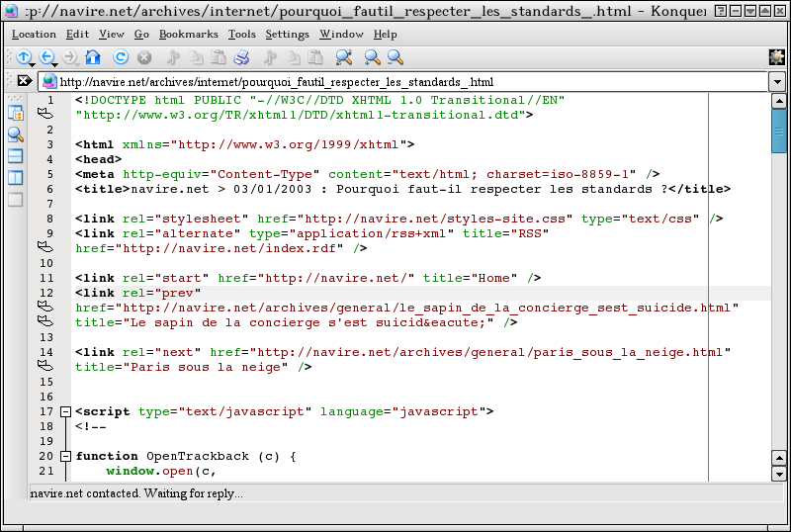Collapse the script block at line 17
This screenshot has width=791, height=532.
pyautogui.click(x=65, y=412)
